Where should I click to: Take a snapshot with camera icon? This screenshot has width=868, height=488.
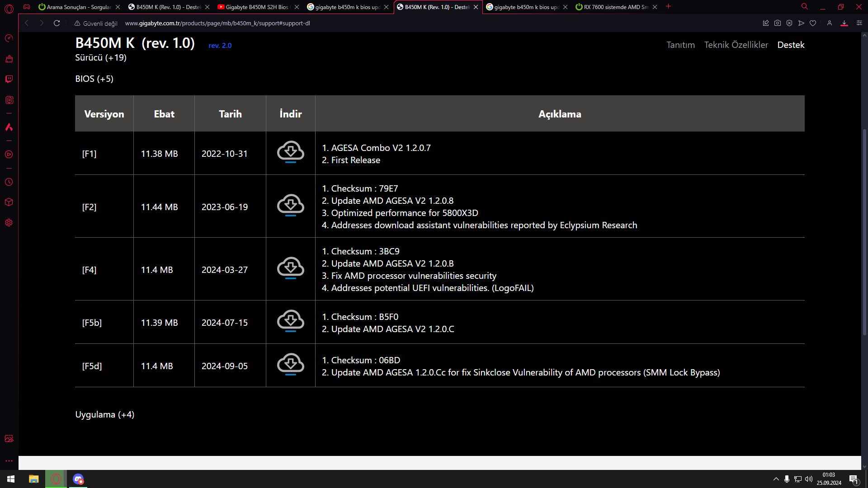tap(778, 23)
